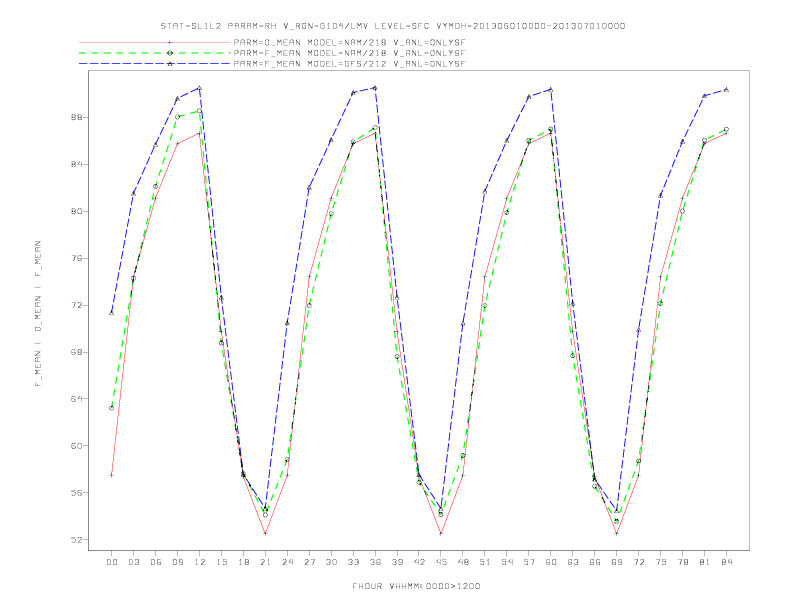Click the x-axis tick label 78
Screen dimensions: 792x612
683,562
